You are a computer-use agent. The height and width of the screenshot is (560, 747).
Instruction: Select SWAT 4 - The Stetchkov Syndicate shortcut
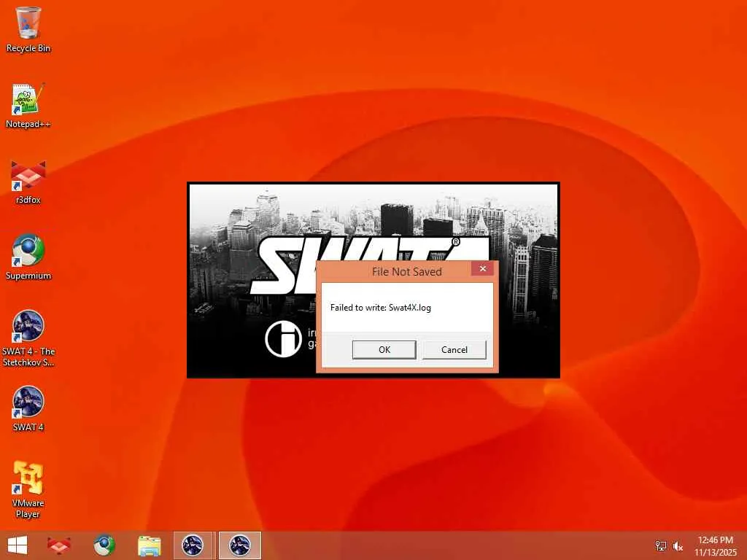[x=28, y=338]
